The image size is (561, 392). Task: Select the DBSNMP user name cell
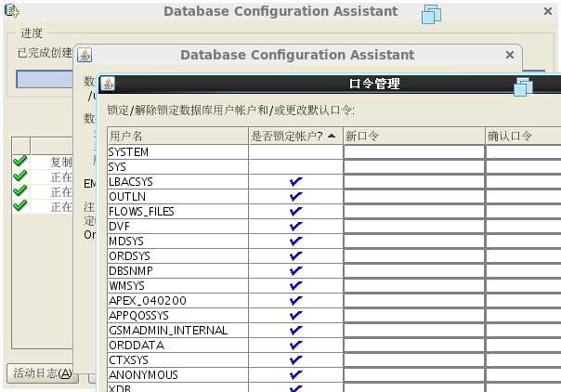(177, 270)
